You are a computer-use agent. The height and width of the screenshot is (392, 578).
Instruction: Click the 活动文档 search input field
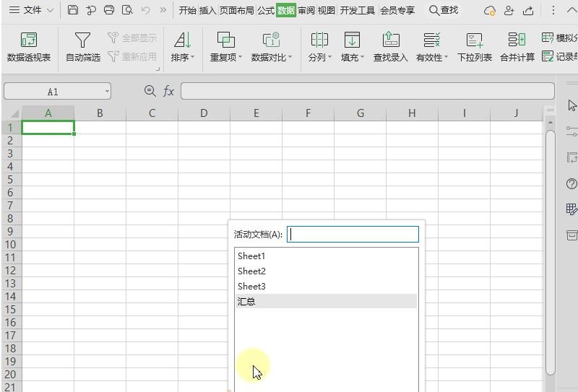point(353,234)
